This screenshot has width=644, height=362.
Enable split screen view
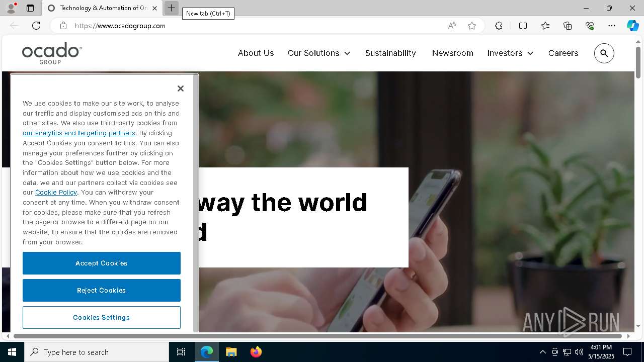click(523, 26)
